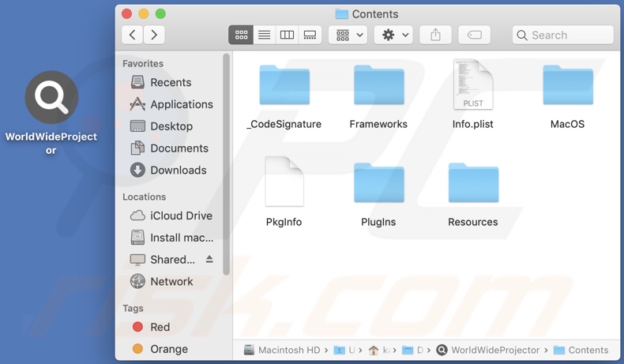The width and height of the screenshot is (624, 364).
Task: Click the Resources folder name label
Action: [473, 222]
